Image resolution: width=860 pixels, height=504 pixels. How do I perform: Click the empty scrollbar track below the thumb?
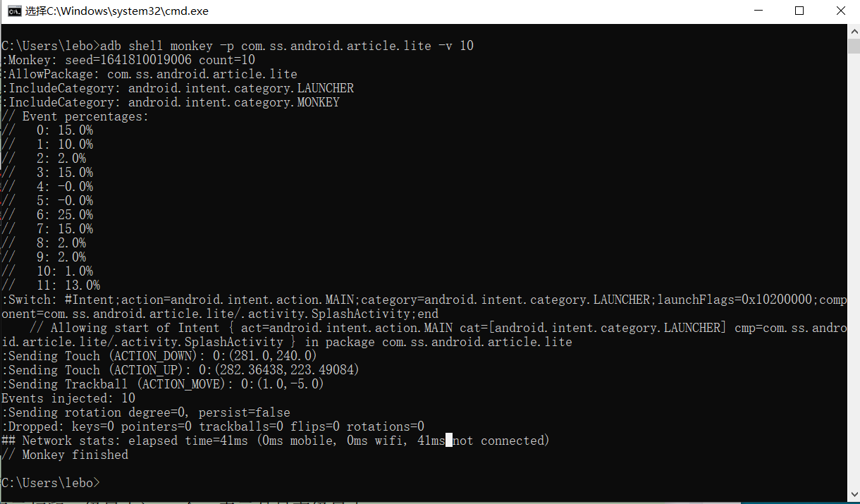(x=854, y=282)
